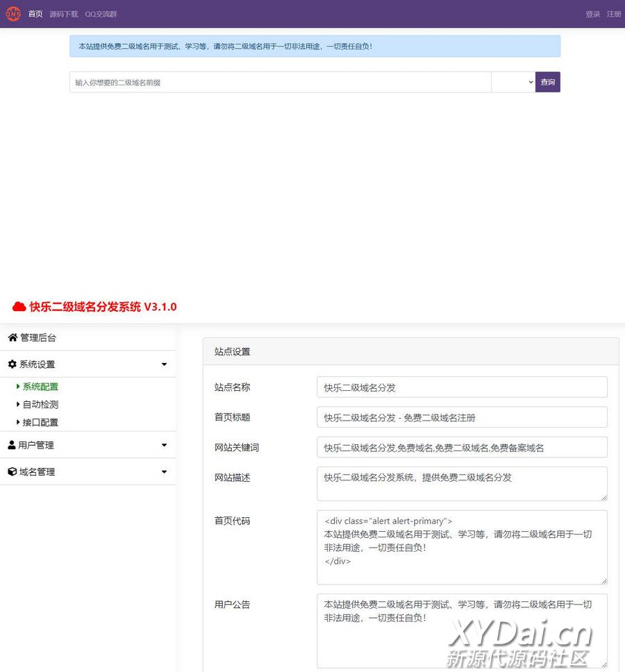Open the QQ交流群 nav link
Image resolution: width=625 pixels, height=672 pixels.
tap(101, 14)
